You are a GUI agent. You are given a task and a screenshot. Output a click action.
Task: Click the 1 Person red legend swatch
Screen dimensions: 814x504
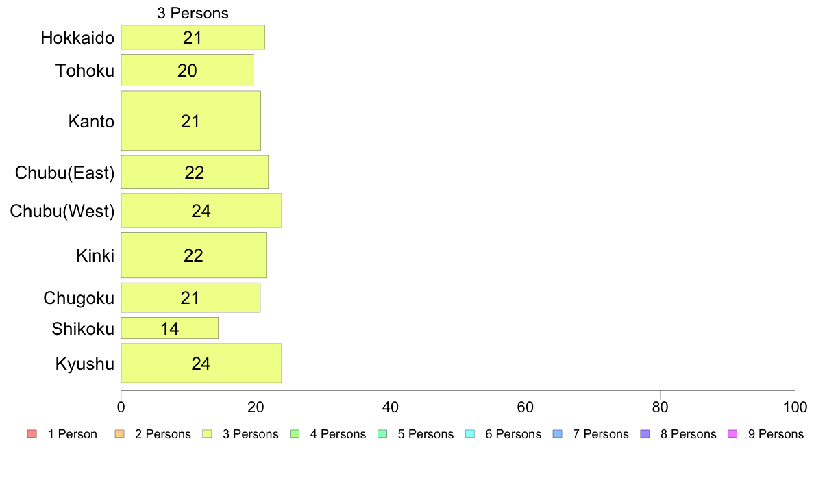point(32,434)
